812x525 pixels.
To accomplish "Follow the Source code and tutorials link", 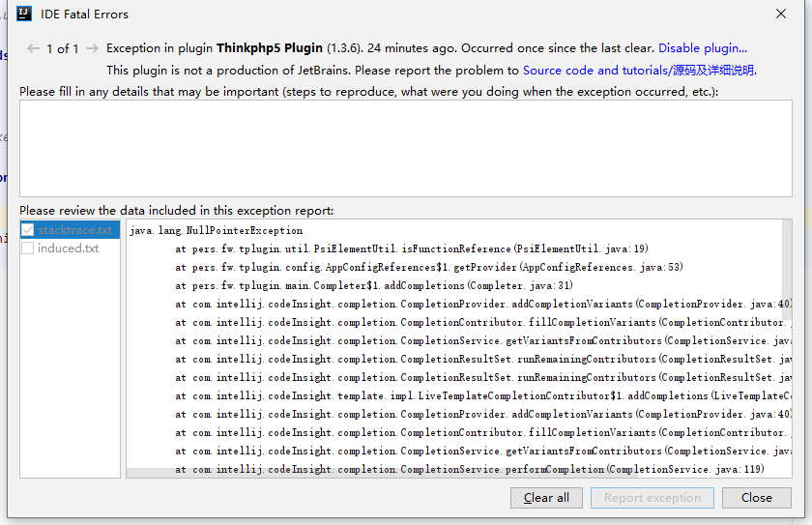I will point(638,71).
